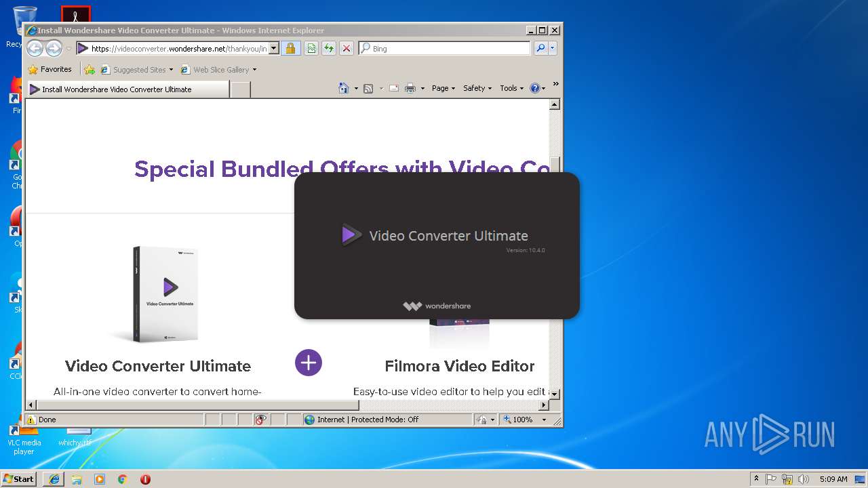Go forward with the IE Forward arrow
Screen dimensions: 868x488
click(x=54, y=48)
